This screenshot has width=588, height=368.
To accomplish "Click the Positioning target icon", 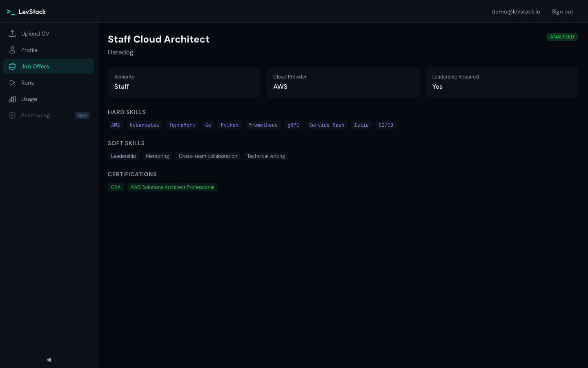I will [x=12, y=115].
